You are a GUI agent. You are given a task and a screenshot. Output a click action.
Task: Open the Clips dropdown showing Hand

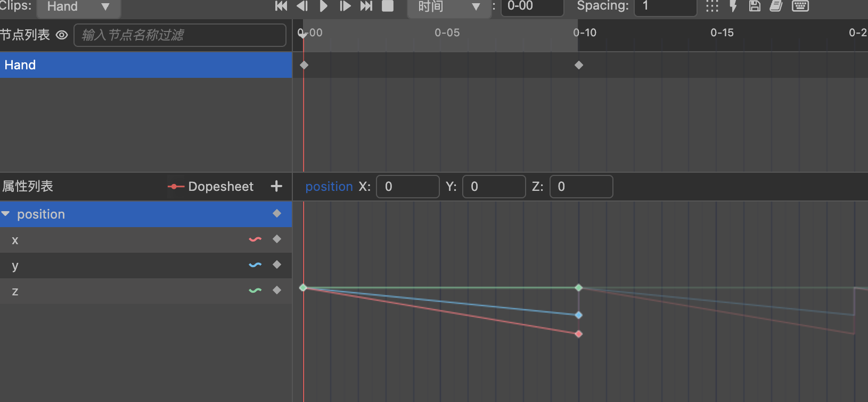78,6
